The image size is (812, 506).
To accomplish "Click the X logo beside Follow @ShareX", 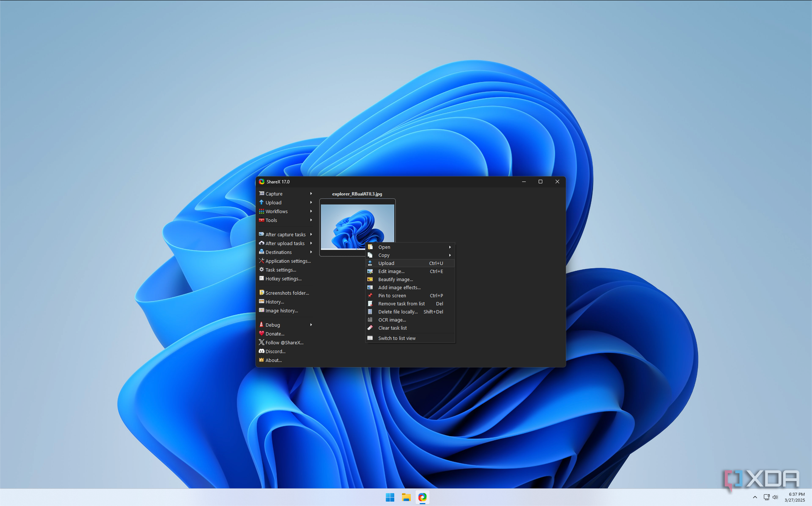I will coord(262,342).
